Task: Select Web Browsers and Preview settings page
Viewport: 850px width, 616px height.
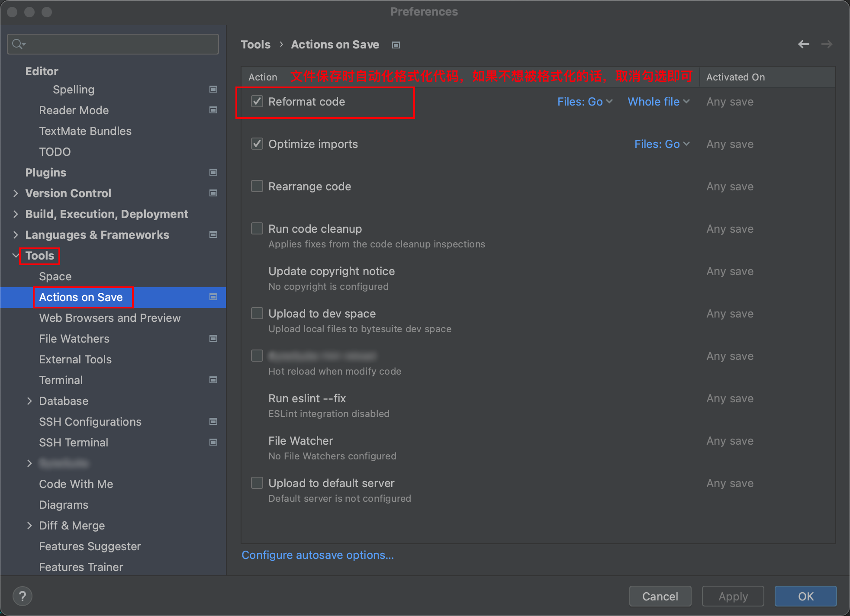Action: [x=109, y=318]
